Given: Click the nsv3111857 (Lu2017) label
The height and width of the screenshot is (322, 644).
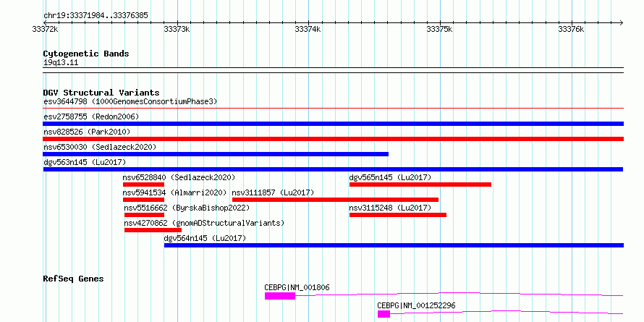Looking at the screenshot, I should point(273,192).
